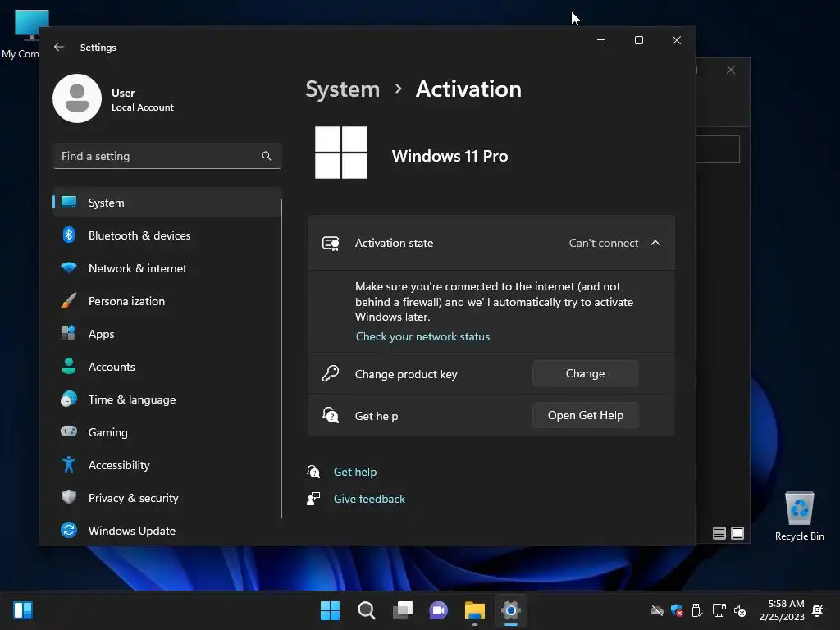840x630 pixels.
Task: Open Bluetooth & devices settings
Action: point(167,235)
